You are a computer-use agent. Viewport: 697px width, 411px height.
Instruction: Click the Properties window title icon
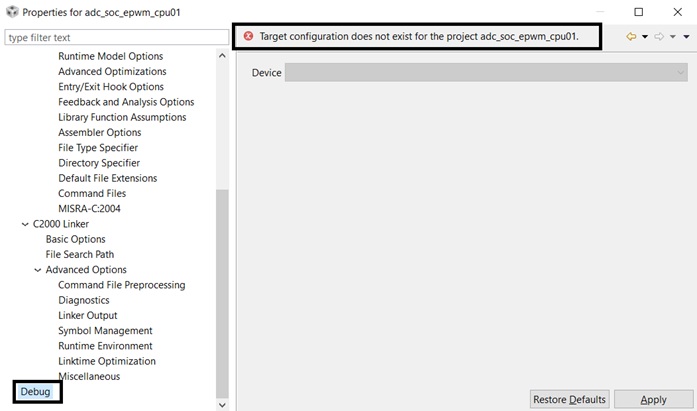coord(11,12)
